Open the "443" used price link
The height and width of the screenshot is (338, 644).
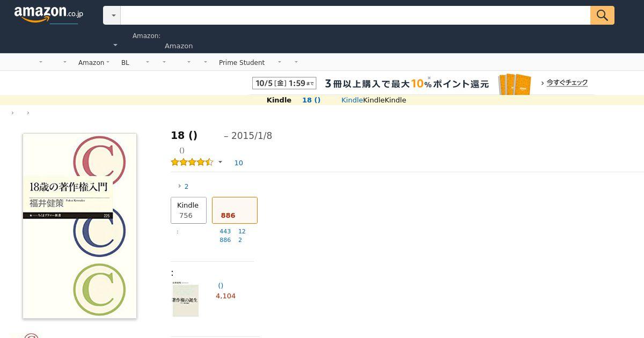coord(225,231)
